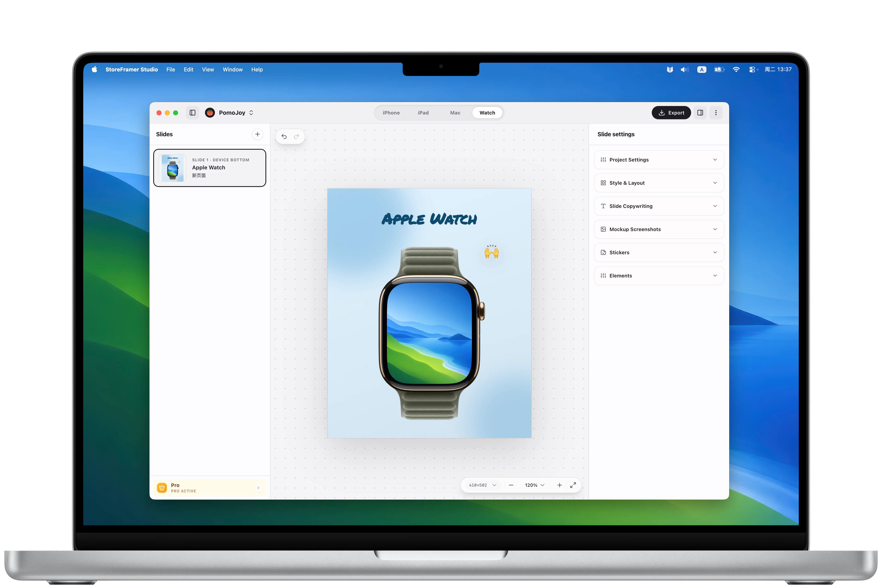Click the battery status icon
The height and width of the screenshot is (588, 882).
(719, 69)
